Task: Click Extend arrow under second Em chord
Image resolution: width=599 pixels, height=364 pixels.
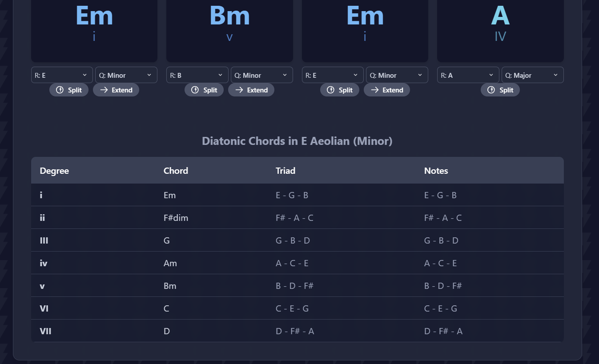Action: (374, 90)
